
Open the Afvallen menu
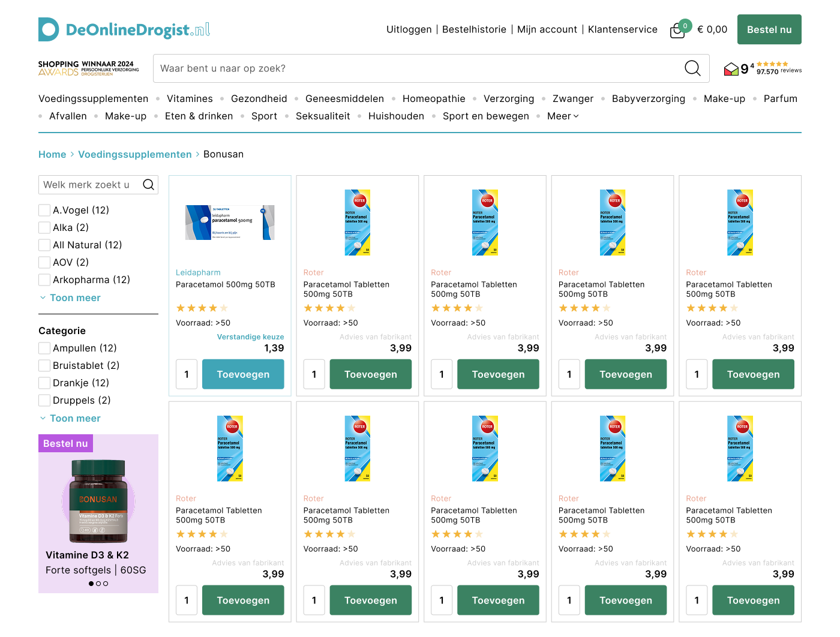click(68, 116)
